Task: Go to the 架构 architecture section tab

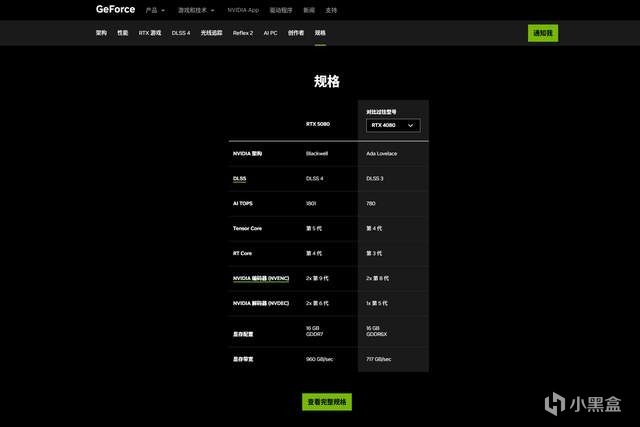Action: pyautogui.click(x=101, y=33)
